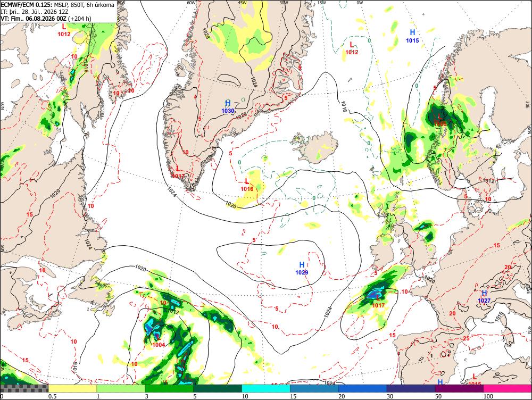532x400 pixels.
Task: Click the 15 tick label under legend
Action: (x=293, y=396)
